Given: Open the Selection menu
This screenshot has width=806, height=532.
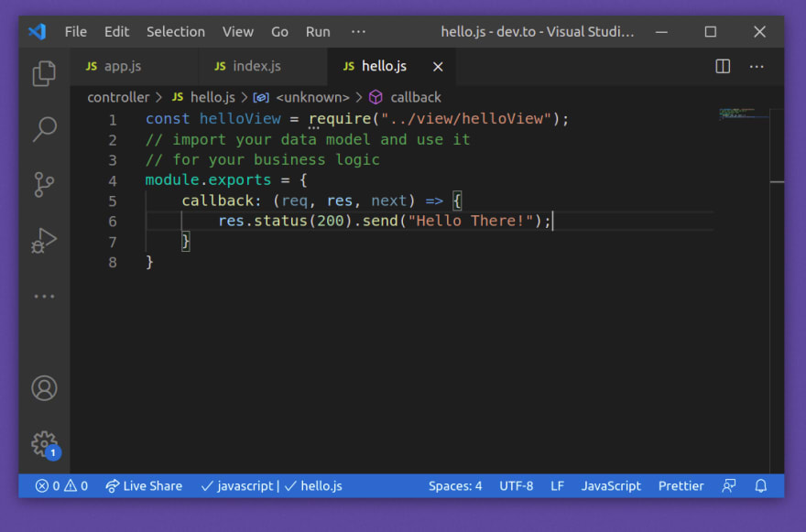Looking at the screenshot, I should [x=176, y=32].
